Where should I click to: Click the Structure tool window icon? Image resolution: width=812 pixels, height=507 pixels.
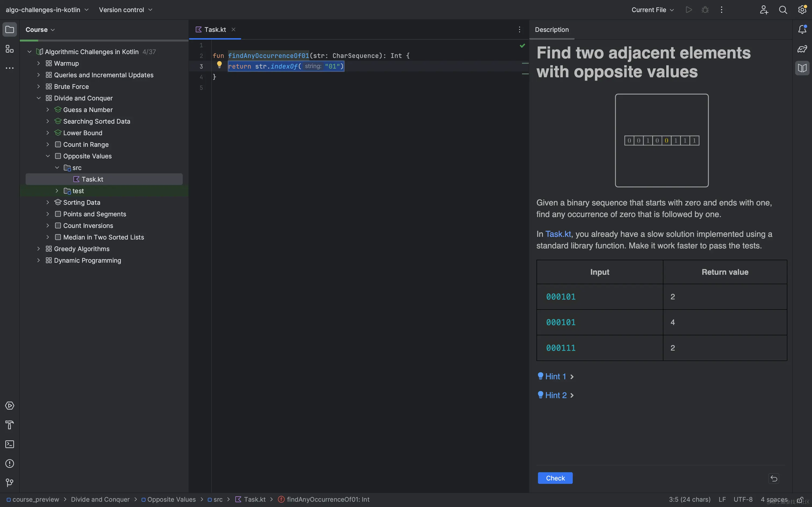click(x=9, y=49)
